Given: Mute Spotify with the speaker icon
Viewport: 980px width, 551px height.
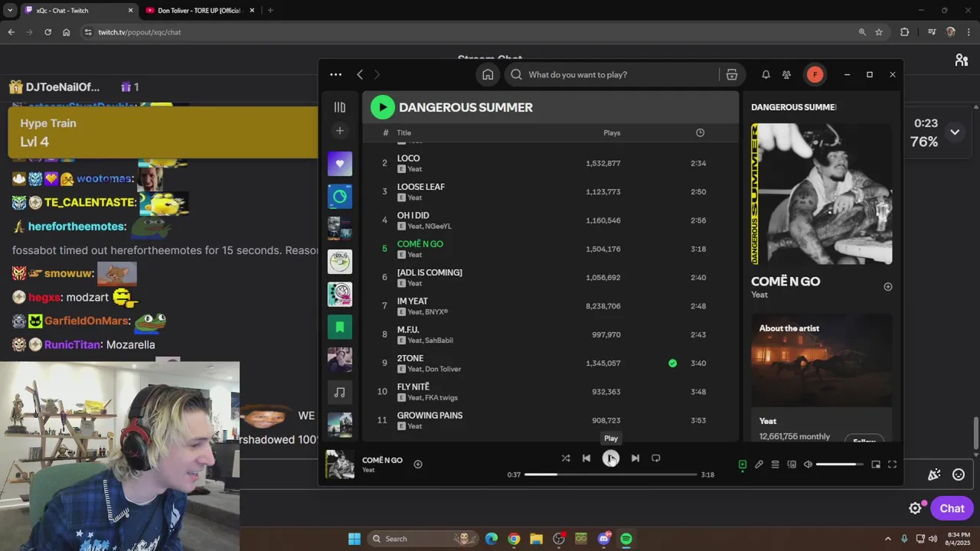Looking at the screenshot, I should 808,465.
